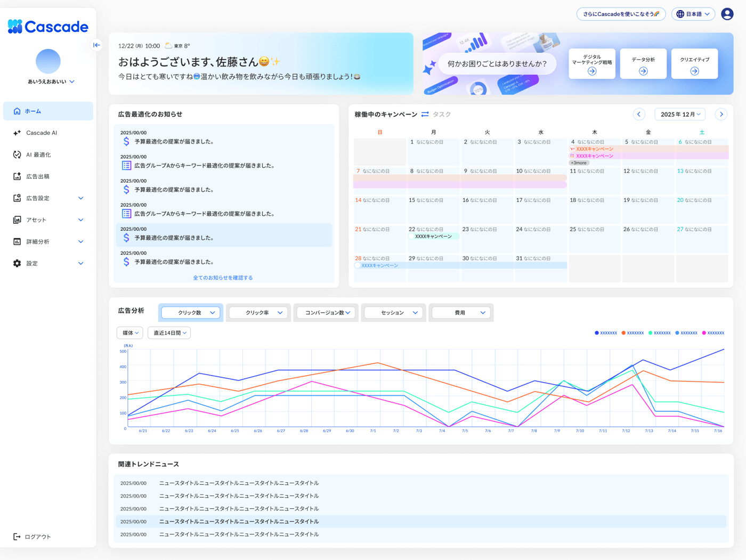The image size is (746, 560).
Task: Open XXXXキャンペーン on December 22
Action: 433,237
